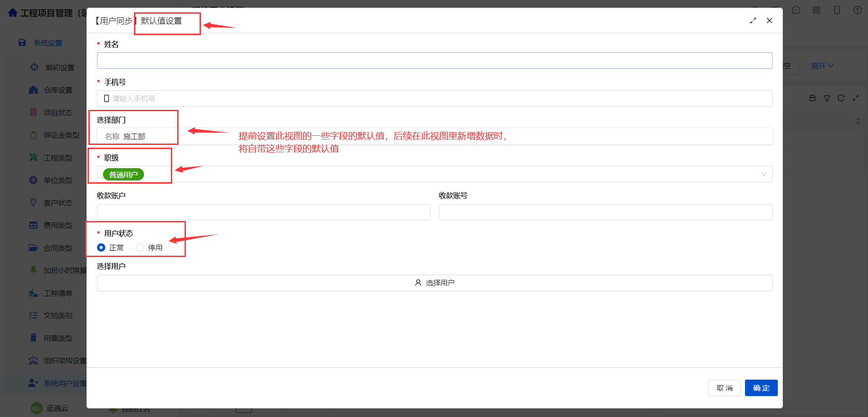Click the 用章类型 sidebar icon
Screen dimensions: 868x417
point(33,338)
